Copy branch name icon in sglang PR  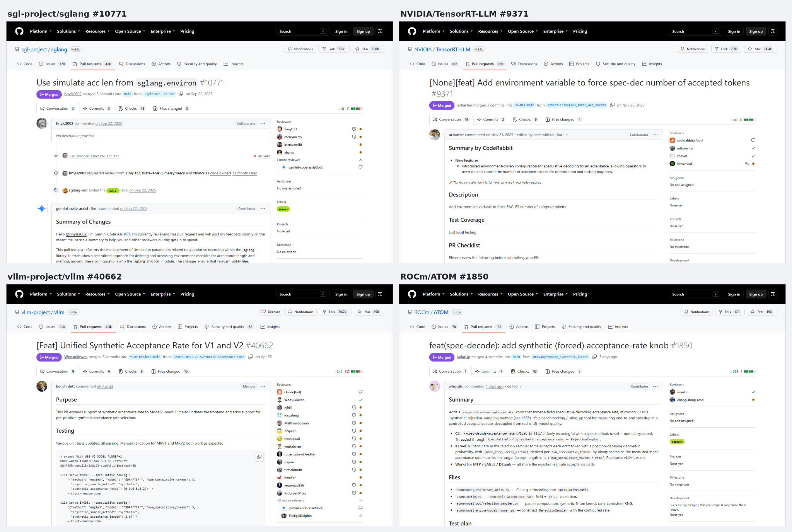point(181,94)
